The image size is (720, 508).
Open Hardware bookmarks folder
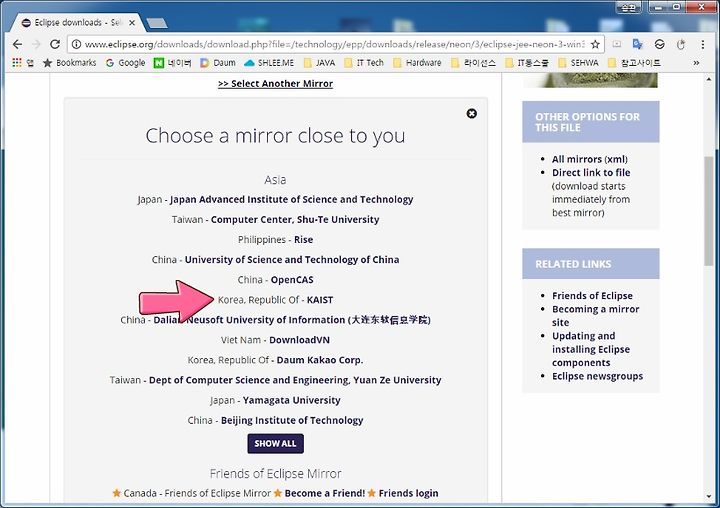(417, 62)
